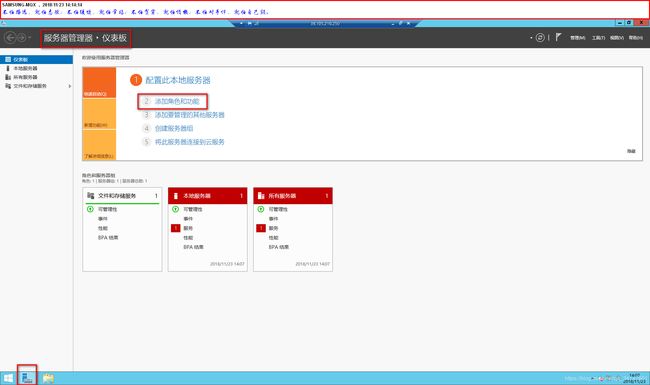Open the red 所有服务器 tile header

[x=293, y=196]
